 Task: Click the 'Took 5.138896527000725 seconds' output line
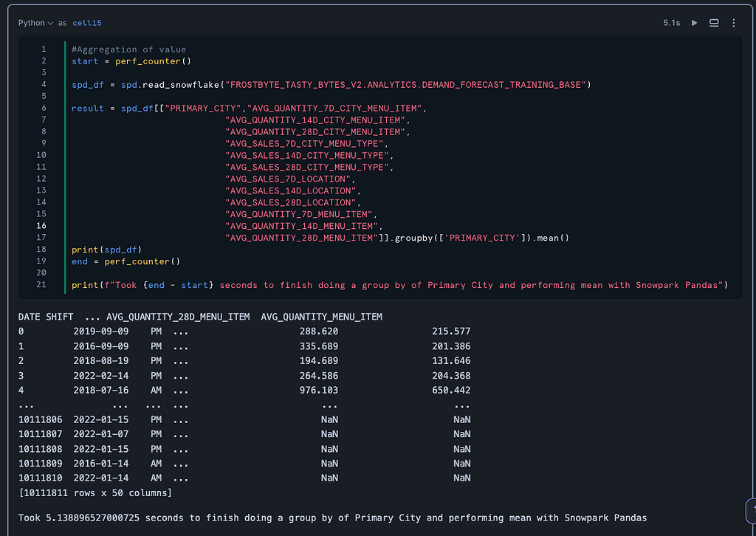[332, 518]
